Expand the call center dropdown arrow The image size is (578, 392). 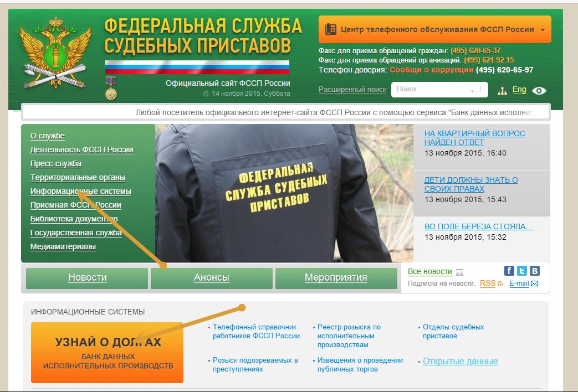coord(543,30)
